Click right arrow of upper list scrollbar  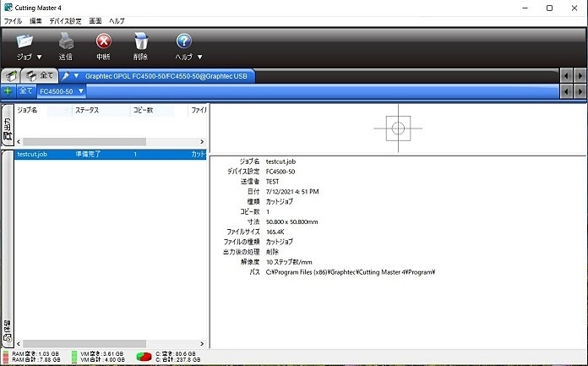click(x=202, y=141)
